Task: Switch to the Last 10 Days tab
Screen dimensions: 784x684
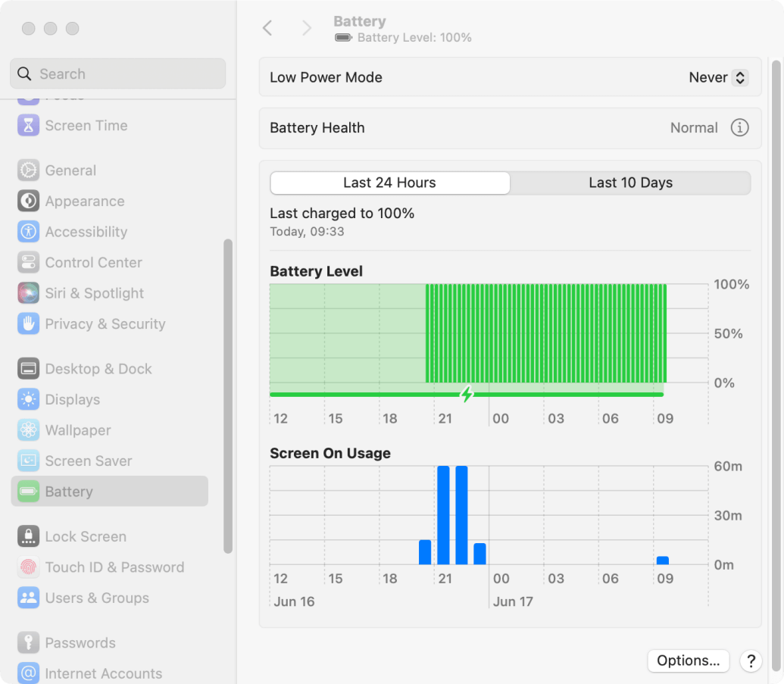Action: point(630,183)
